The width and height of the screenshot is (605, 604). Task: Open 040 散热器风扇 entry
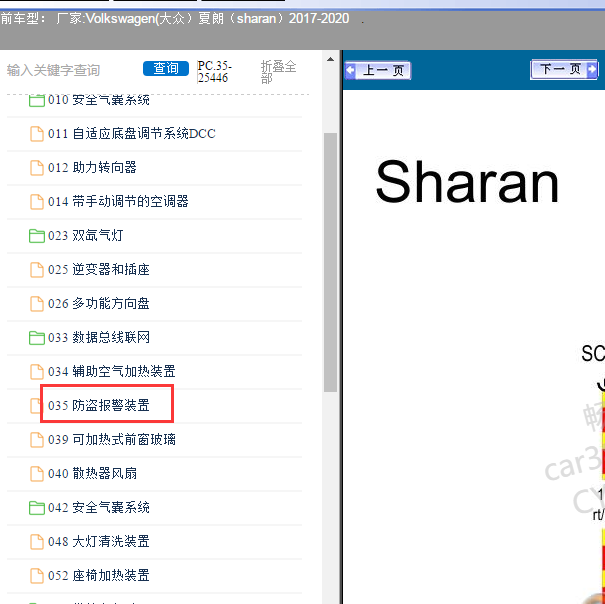coord(92,474)
